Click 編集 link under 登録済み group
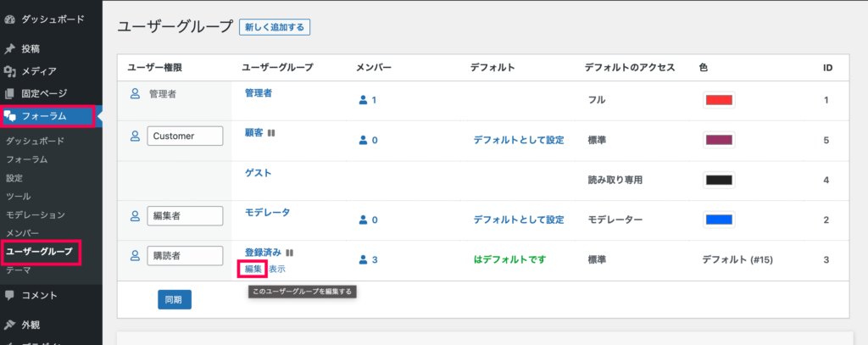868x345 pixels. pos(253,269)
